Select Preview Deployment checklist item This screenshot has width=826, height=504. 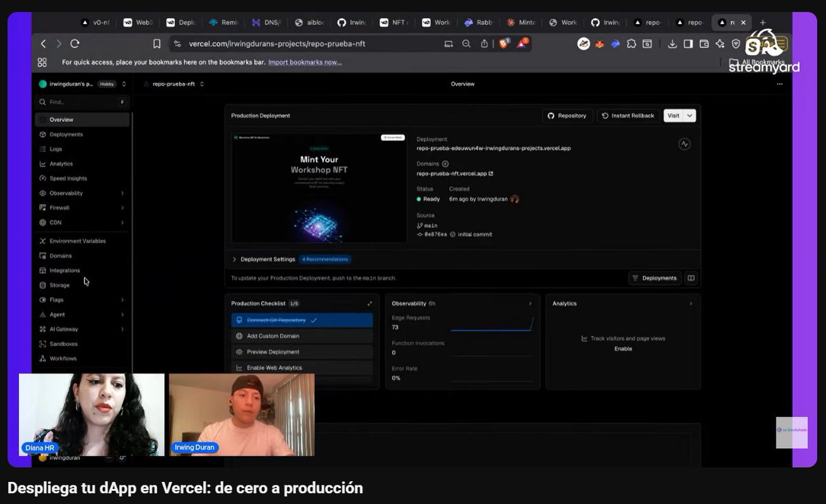point(302,352)
